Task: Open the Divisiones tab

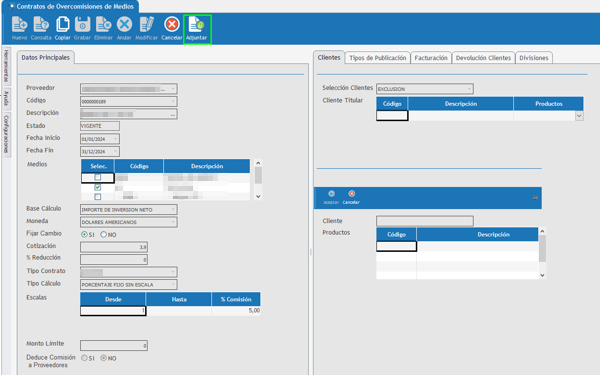Action: pyautogui.click(x=534, y=58)
